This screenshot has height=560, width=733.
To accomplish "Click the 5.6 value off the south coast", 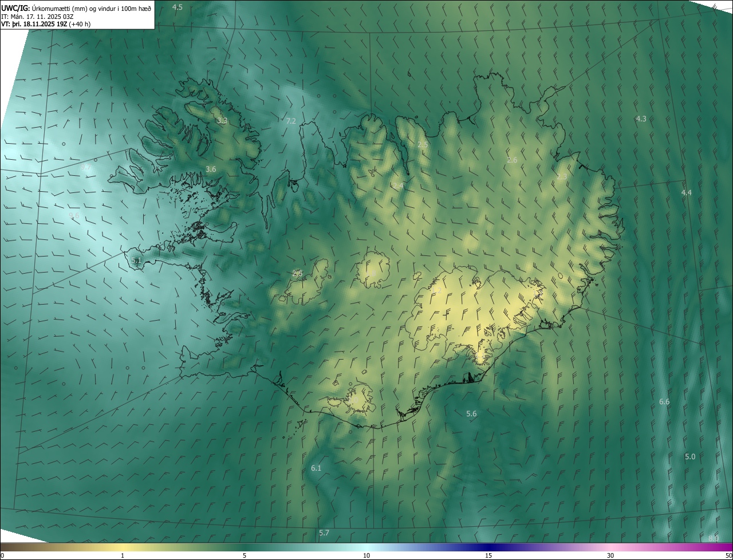I will coord(471,413).
